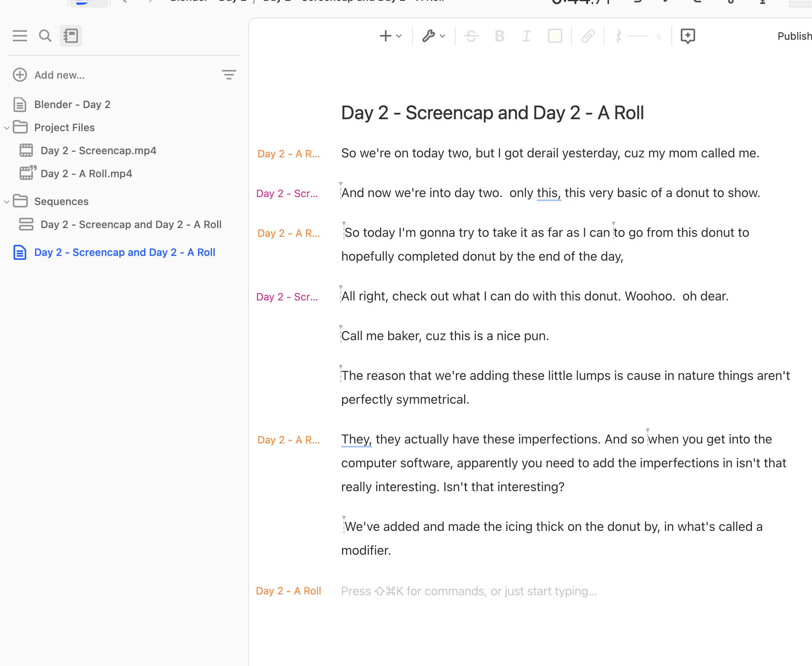
Task: Collapse the Project Files folder chevron
Action: pos(6,128)
